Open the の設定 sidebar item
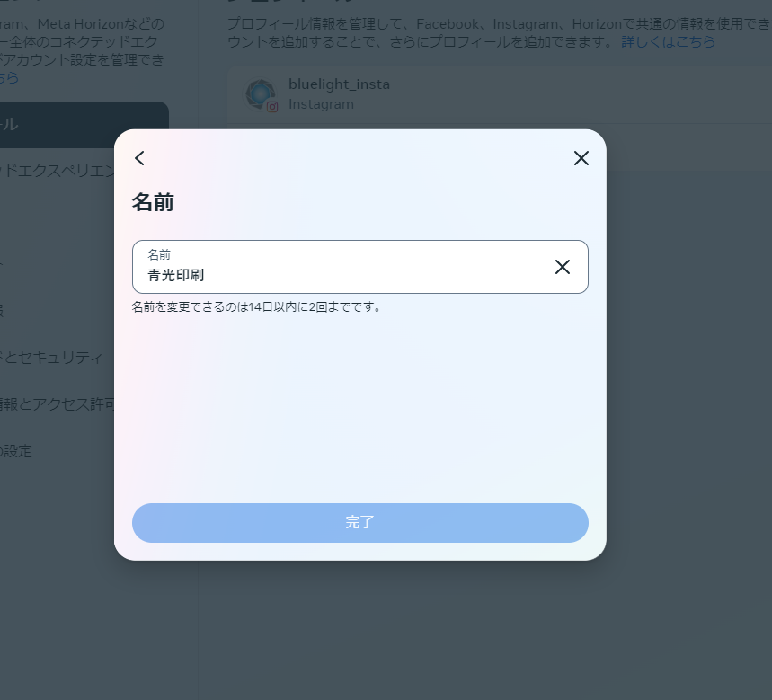The image size is (772, 700). click(x=16, y=450)
